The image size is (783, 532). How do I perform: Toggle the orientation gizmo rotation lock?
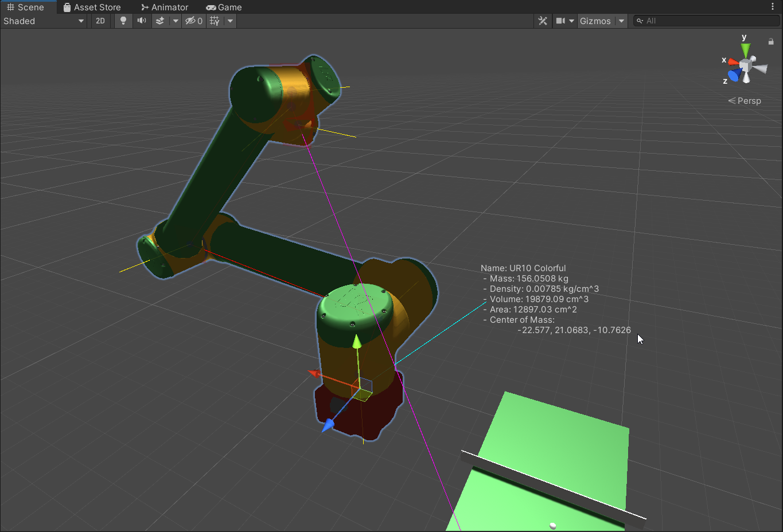(771, 41)
